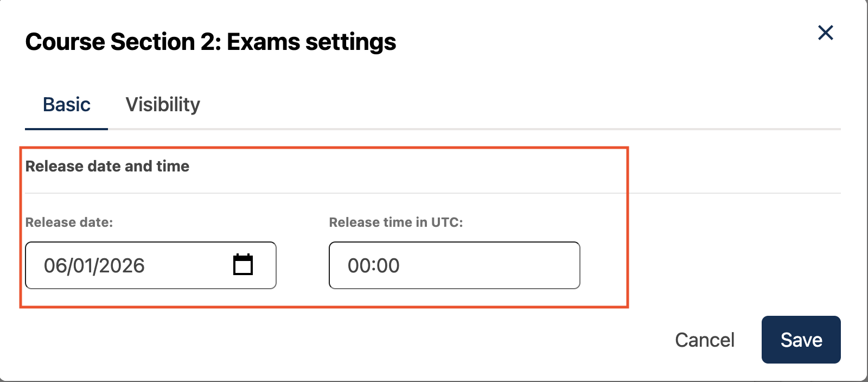The height and width of the screenshot is (382, 868).
Task: Click the "Release date:" label
Action: pyautogui.click(x=69, y=222)
